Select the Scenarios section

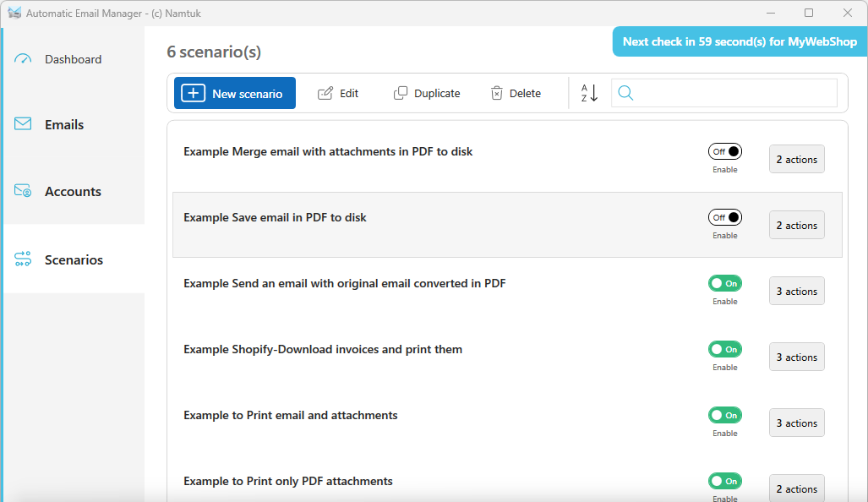tap(73, 259)
